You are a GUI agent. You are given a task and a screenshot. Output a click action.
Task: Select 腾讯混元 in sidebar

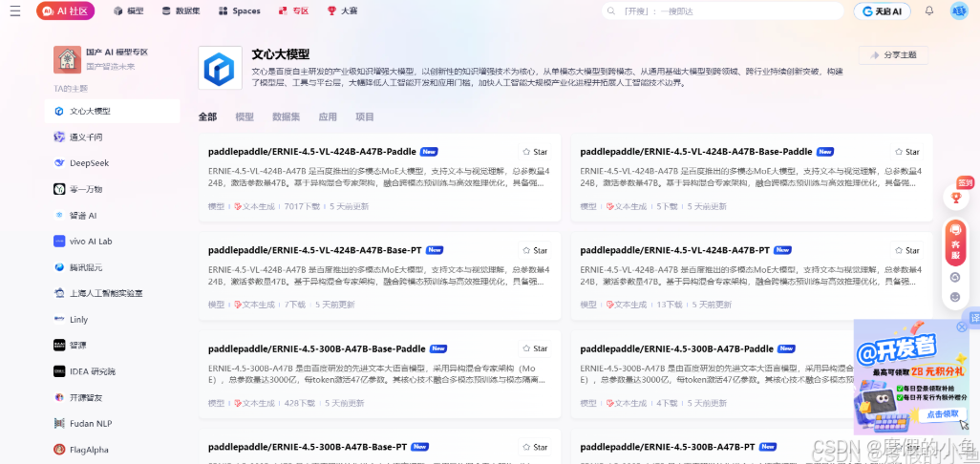coord(113,267)
